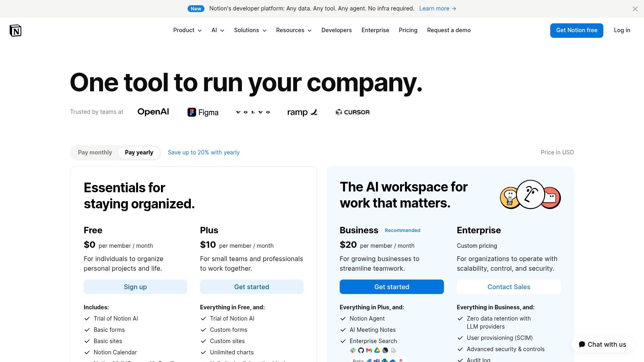Screen dimensions: 644x362
Task: Click the '$10' Plus plan price
Action: pos(208,245)
